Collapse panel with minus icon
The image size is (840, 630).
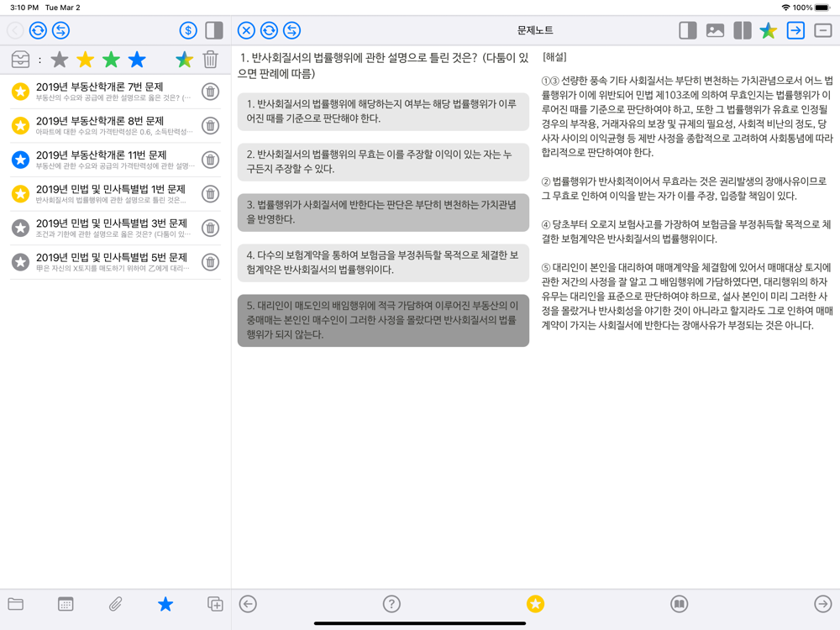[x=822, y=30]
